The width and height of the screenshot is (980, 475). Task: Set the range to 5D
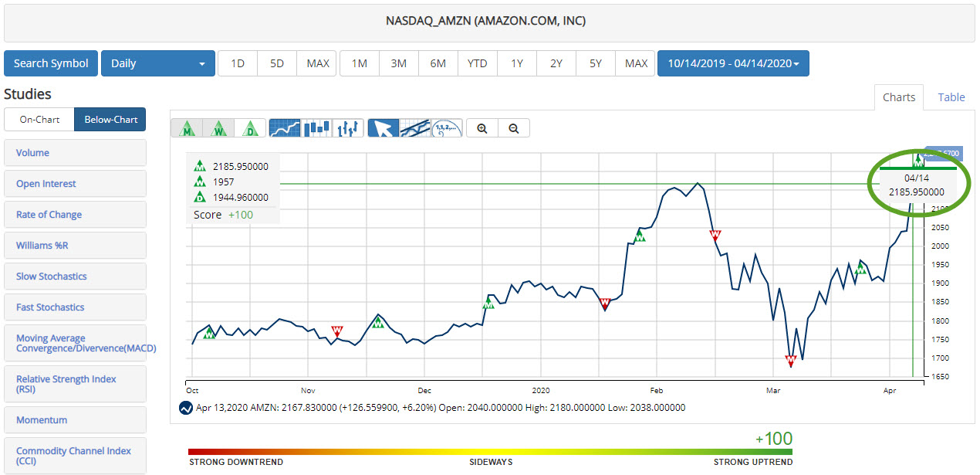(277, 63)
